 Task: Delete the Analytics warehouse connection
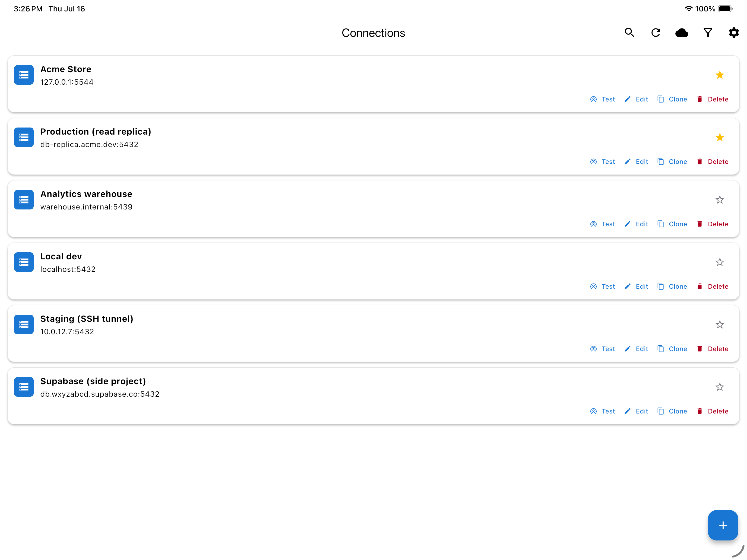pos(713,224)
